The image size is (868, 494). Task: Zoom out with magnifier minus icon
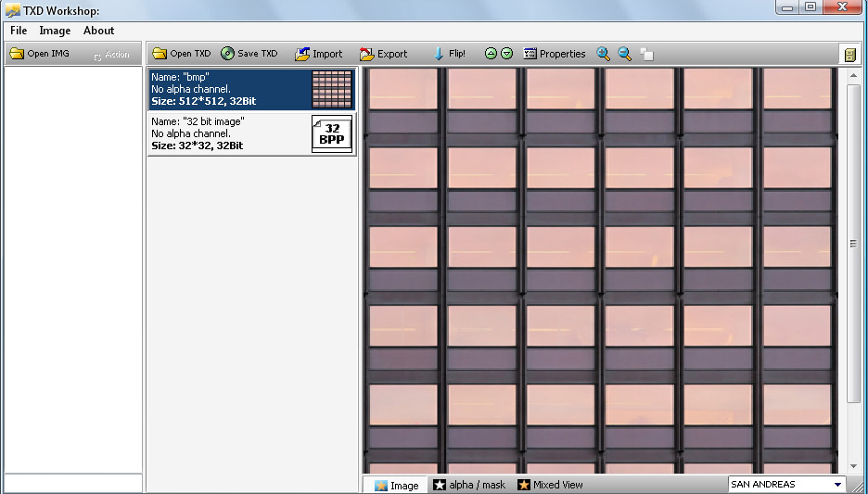[625, 54]
